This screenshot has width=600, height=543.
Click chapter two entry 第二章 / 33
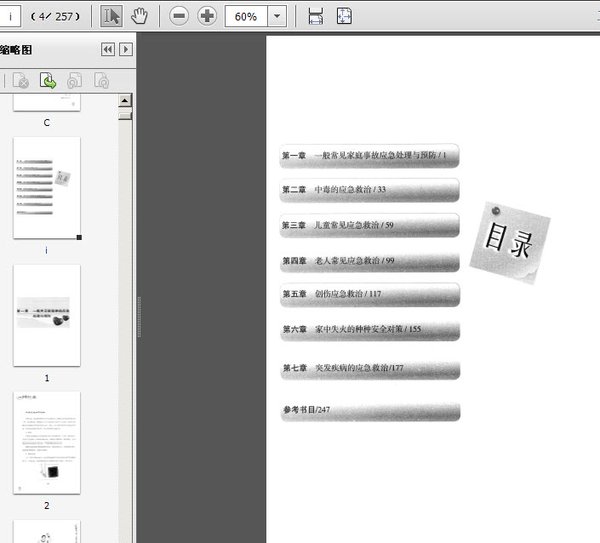369,190
